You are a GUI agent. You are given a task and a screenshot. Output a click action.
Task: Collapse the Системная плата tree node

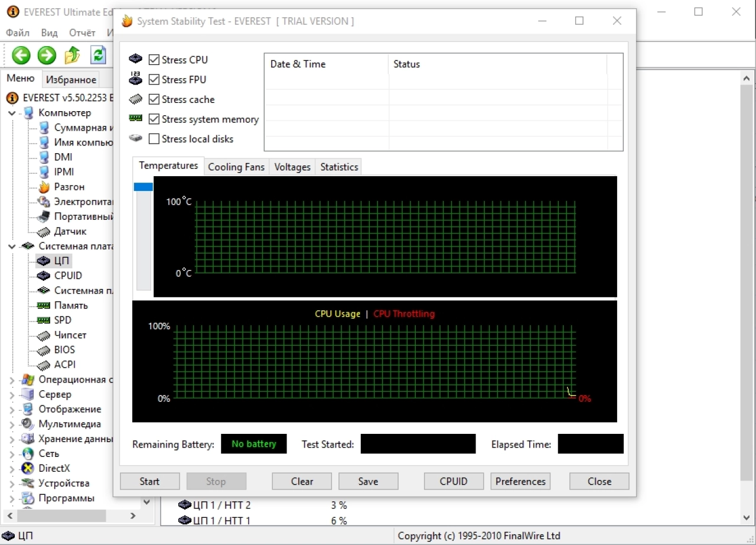(x=12, y=246)
